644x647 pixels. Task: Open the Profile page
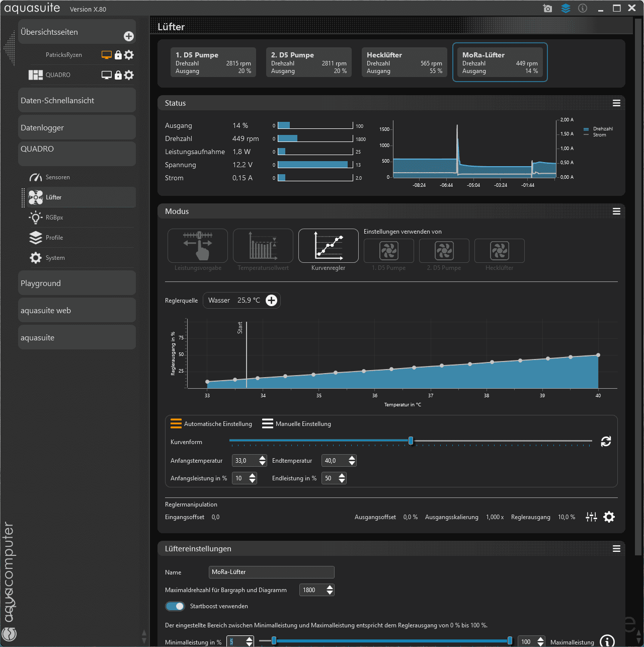pos(82,238)
